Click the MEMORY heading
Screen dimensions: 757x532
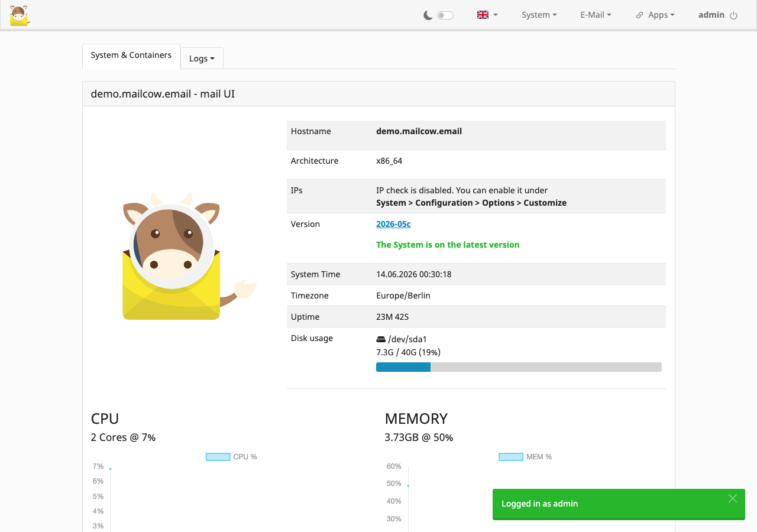[x=416, y=419]
